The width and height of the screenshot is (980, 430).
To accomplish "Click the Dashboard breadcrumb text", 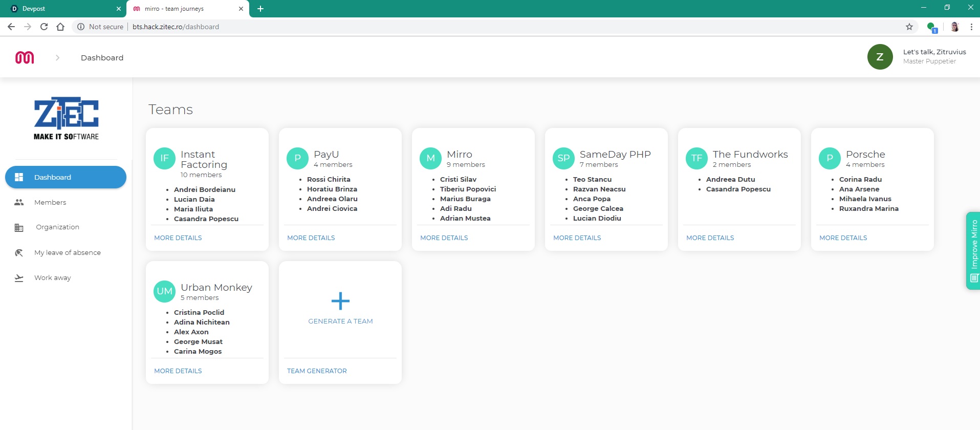I will point(102,58).
